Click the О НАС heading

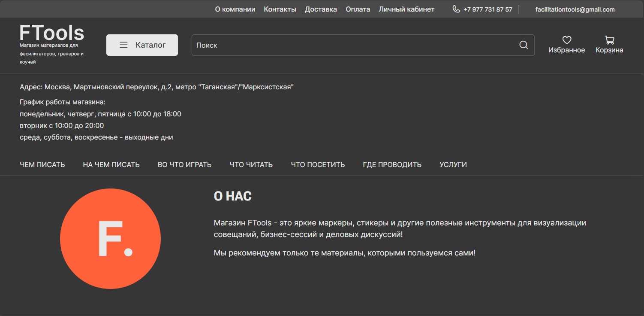tap(233, 196)
